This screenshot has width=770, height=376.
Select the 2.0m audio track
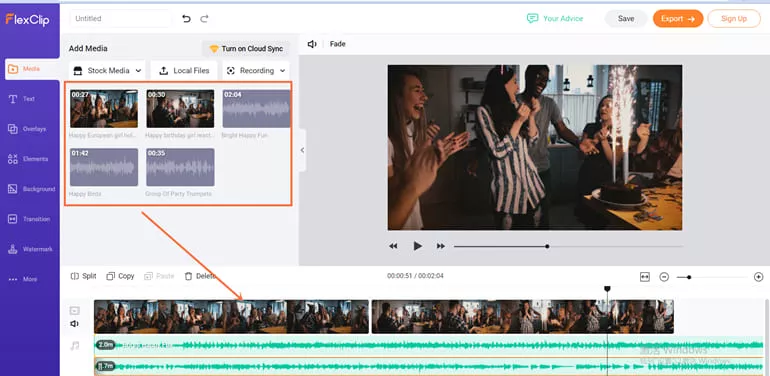428,346
